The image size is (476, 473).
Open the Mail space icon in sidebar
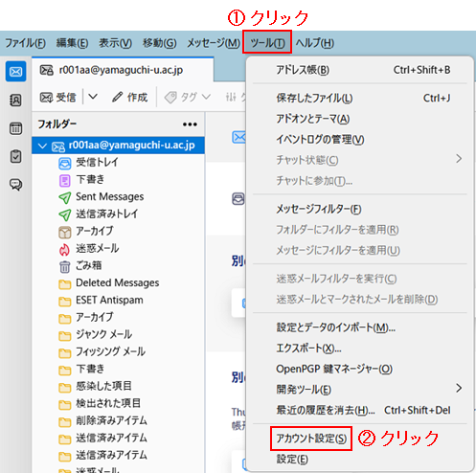pos(15,72)
